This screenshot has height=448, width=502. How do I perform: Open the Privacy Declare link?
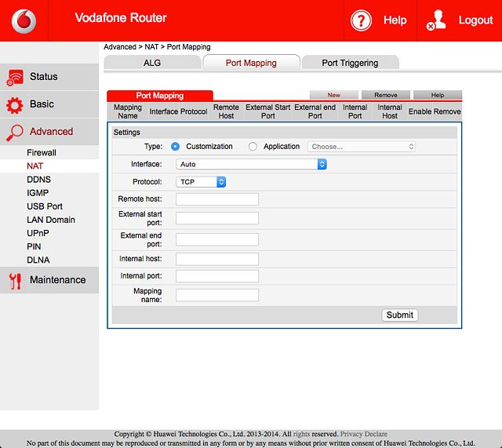(x=364, y=434)
